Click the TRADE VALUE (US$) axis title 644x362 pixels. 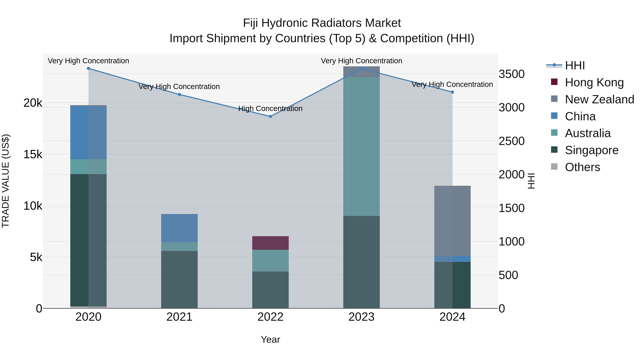point(6,181)
